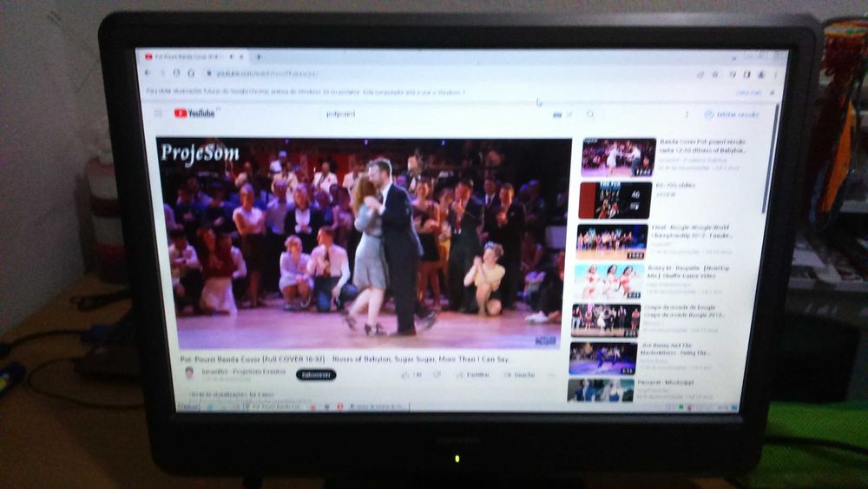868x489 pixels.
Task: Click the Boney M Rasputin video title
Action: (688, 271)
